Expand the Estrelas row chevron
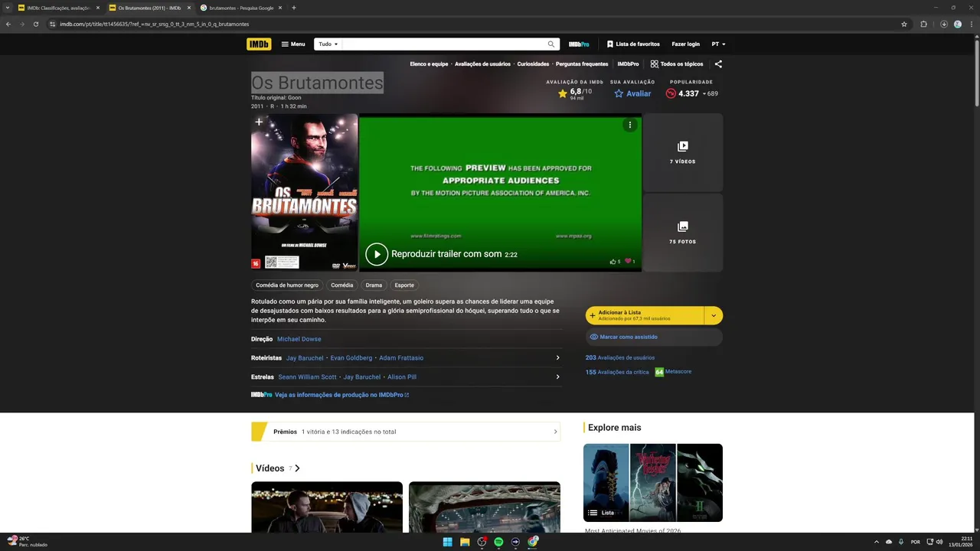This screenshot has width=980, height=551. click(x=557, y=377)
